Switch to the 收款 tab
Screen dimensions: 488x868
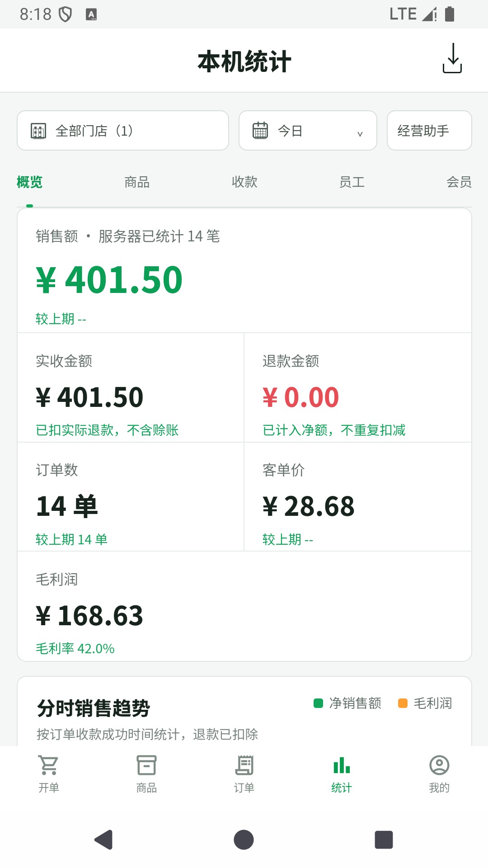point(244,182)
